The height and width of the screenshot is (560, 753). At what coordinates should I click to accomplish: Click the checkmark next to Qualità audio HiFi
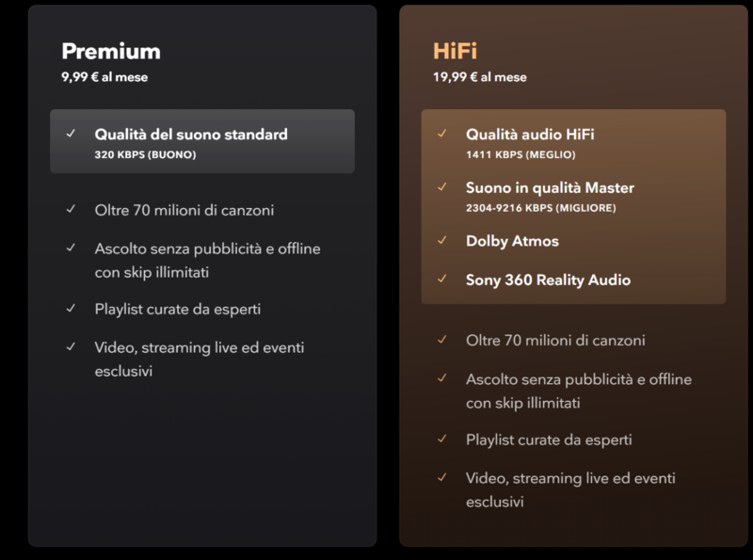tap(442, 134)
